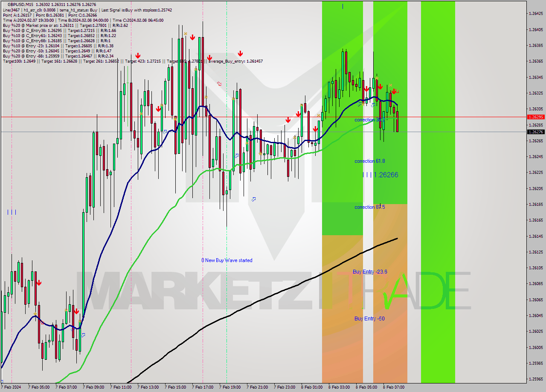The height and width of the screenshot is (392, 546).
Task: Click the '8 Feb 05:00' time label
Action: [366, 387]
